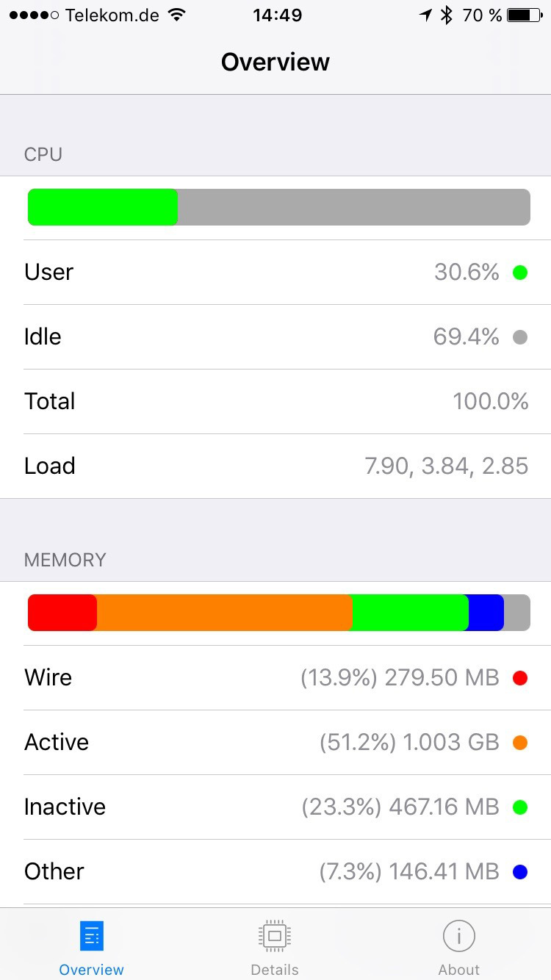Tap the battery indicator icon
Screen dimensions: 551x980
coord(525,15)
